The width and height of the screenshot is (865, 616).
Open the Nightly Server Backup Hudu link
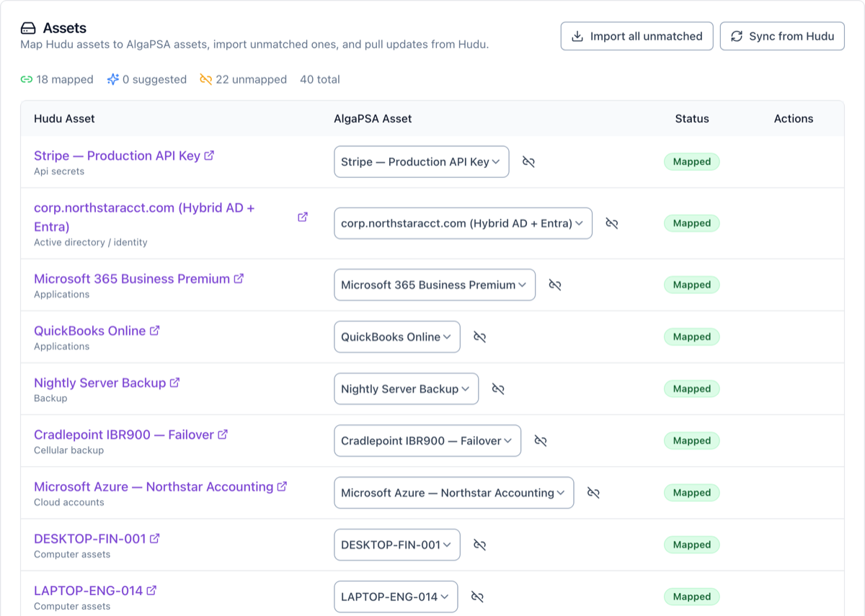point(99,383)
